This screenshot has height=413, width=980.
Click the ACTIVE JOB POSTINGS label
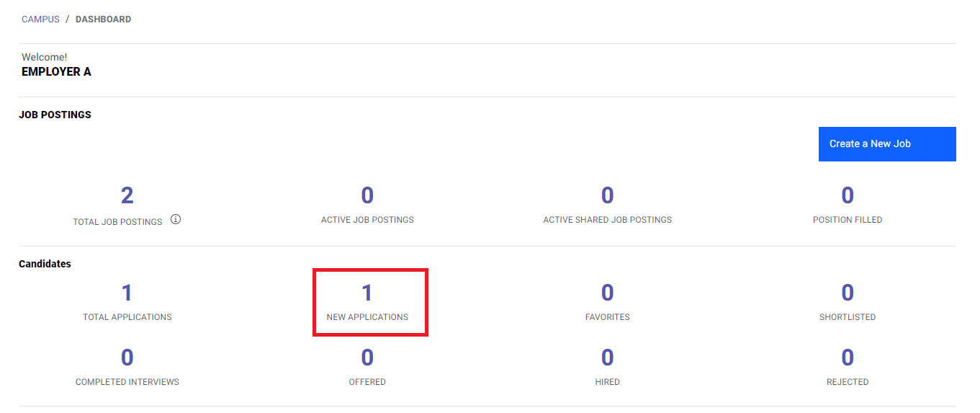tap(367, 220)
